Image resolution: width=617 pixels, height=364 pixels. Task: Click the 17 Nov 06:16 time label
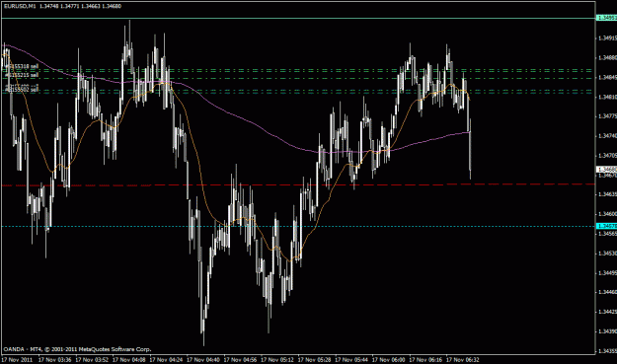(x=425, y=360)
